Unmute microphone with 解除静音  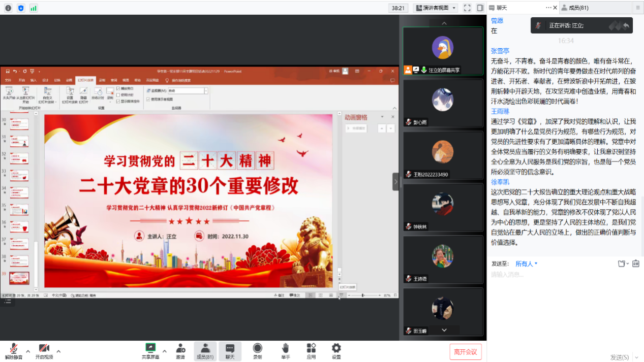coord(14,348)
